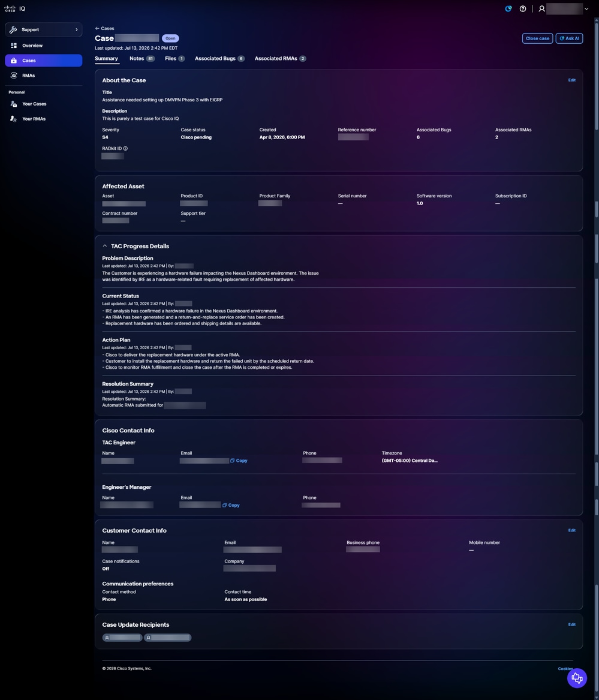Select Cases in the sidebar
Image resolution: width=599 pixels, height=700 pixels.
(x=43, y=60)
